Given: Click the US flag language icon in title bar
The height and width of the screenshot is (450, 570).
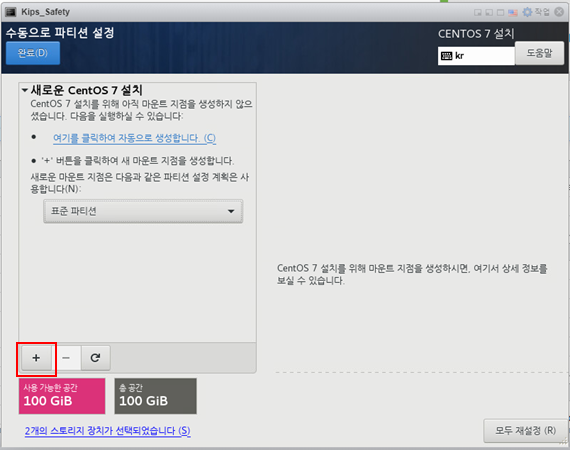Looking at the screenshot, I should [x=513, y=13].
